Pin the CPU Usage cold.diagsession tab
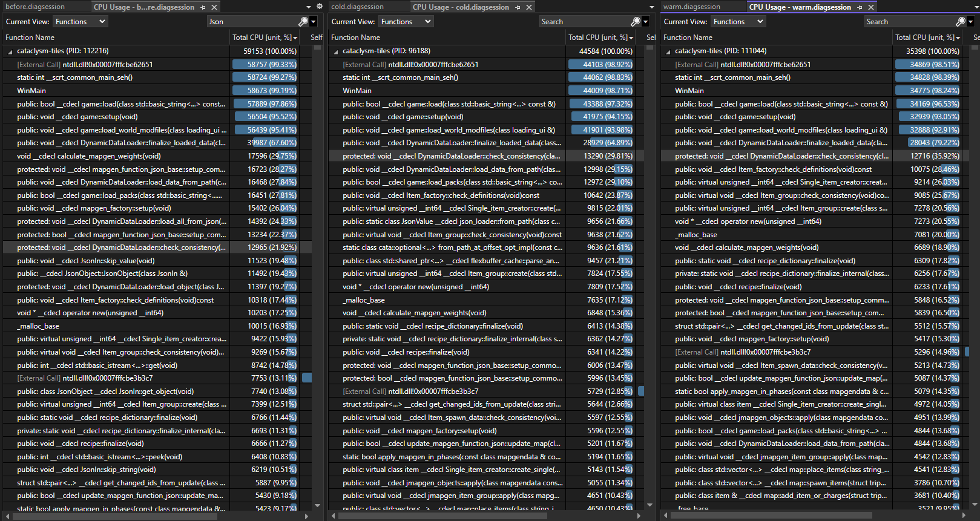Image resolution: width=980 pixels, height=521 pixels. tap(518, 7)
